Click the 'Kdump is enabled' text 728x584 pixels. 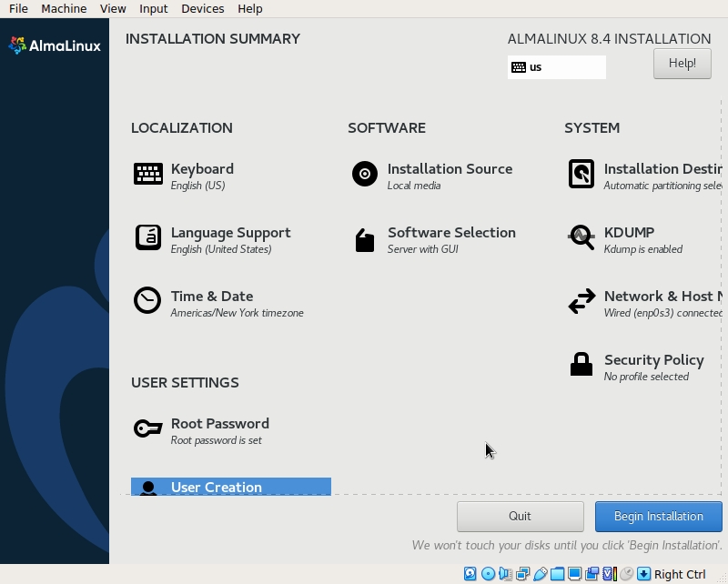pos(643,249)
